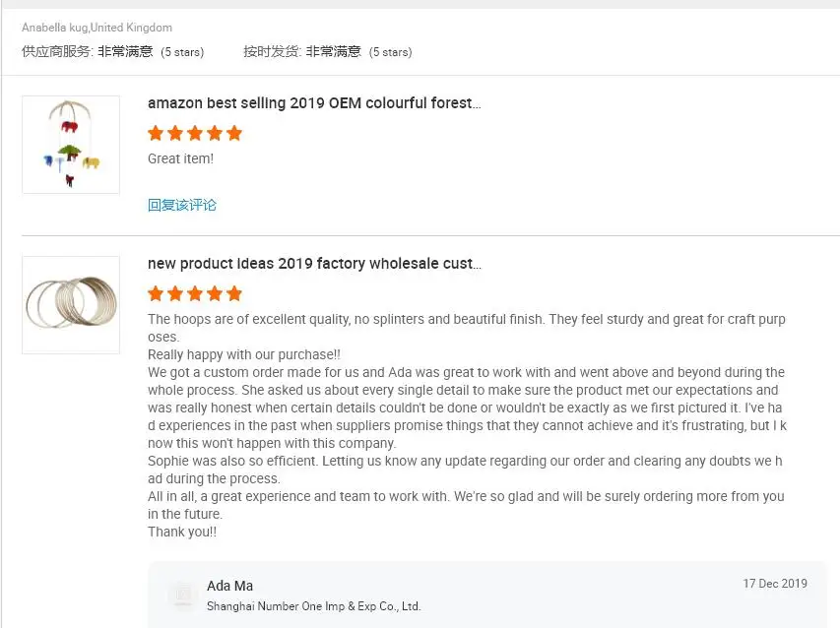Click the third star of the forest mobile review
This screenshot has width=840, height=628.
[195, 134]
